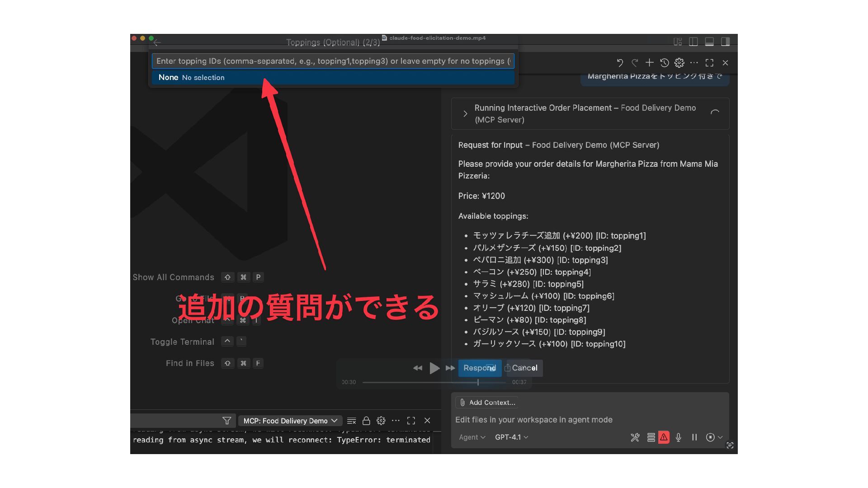Open chat panel more actions ellipsis

tap(694, 63)
